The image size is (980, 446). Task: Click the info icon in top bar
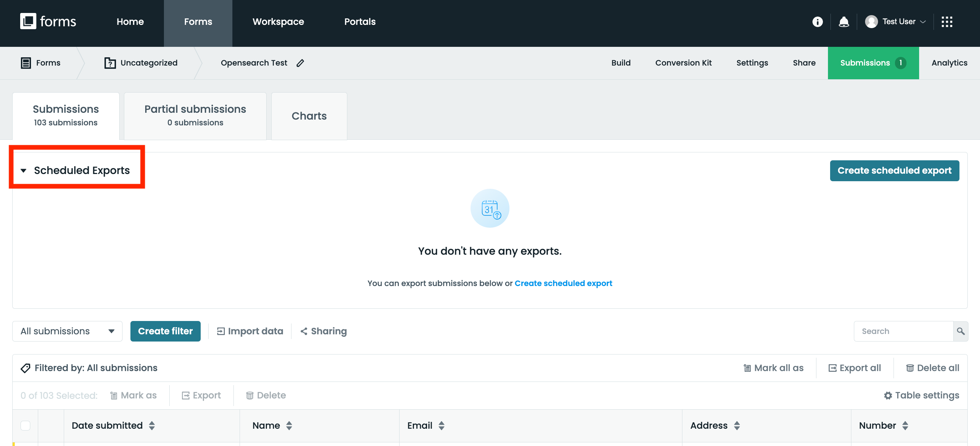point(817,22)
